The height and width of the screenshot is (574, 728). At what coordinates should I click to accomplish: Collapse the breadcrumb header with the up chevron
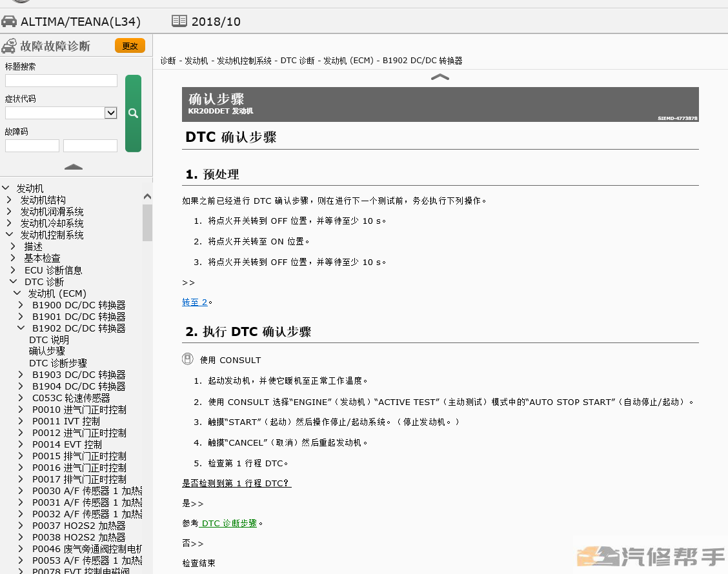440,77
